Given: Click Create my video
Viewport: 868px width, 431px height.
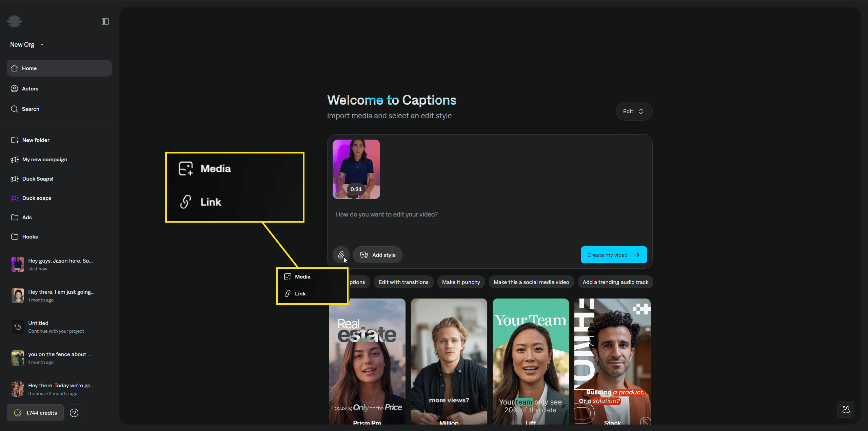Looking at the screenshot, I should click(614, 255).
